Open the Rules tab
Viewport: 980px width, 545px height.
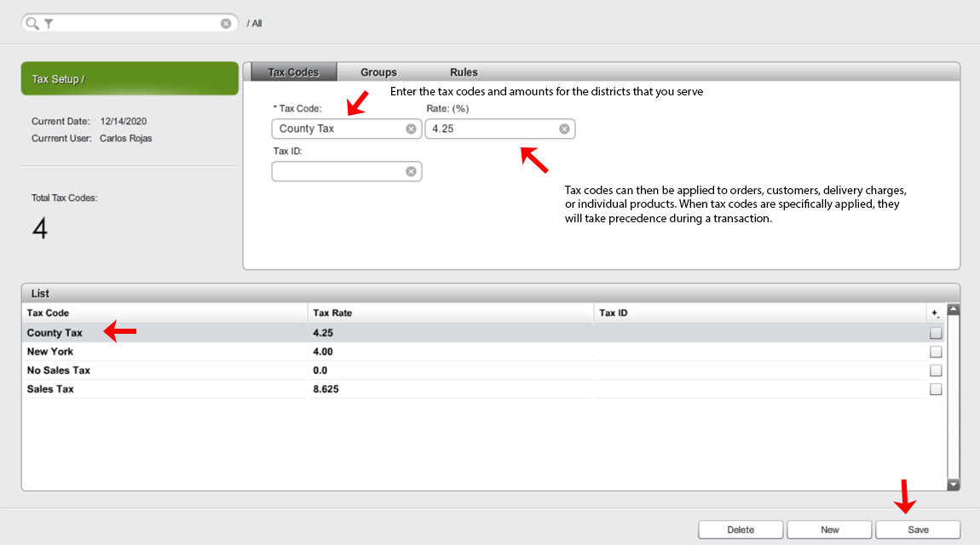pyautogui.click(x=464, y=72)
